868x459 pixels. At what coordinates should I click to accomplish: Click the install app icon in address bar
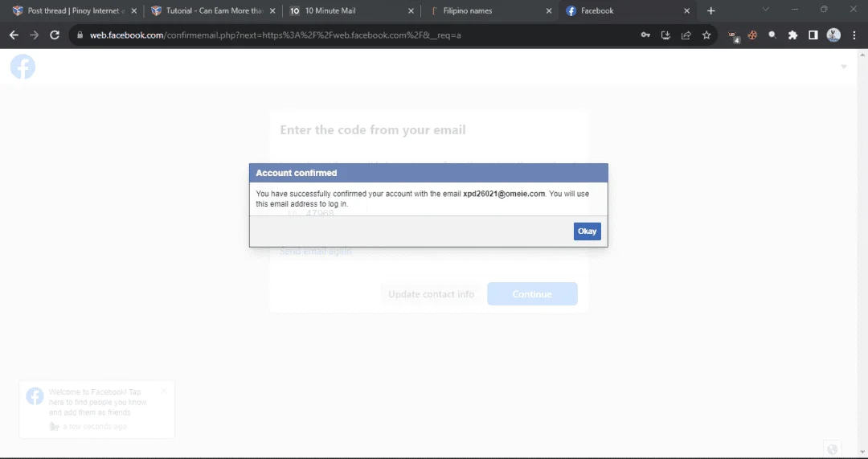pyautogui.click(x=666, y=35)
